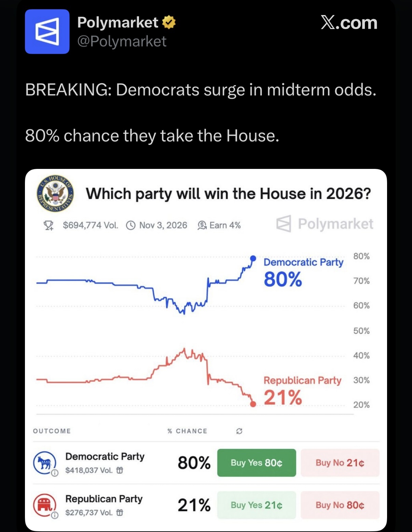412x532 pixels.
Task: Click the gold verified badge
Action: [x=169, y=23]
